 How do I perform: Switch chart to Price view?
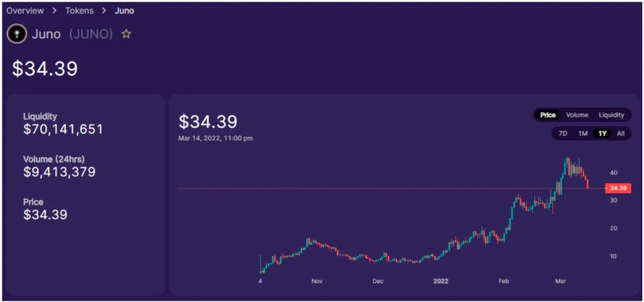click(x=548, y=115)
